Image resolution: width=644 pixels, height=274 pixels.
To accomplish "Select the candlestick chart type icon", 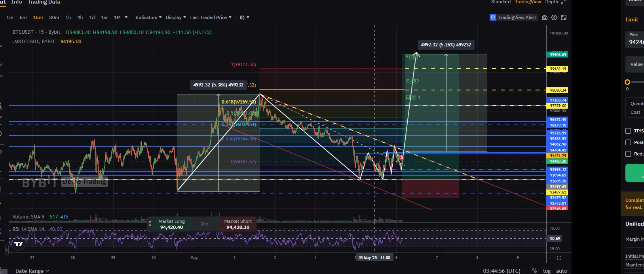I will point(242,17).
